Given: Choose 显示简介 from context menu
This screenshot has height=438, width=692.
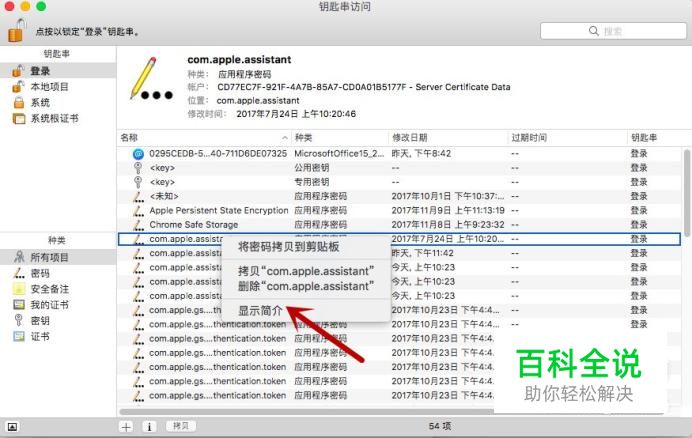Looking at the screenshot, I should pos(306,310).
